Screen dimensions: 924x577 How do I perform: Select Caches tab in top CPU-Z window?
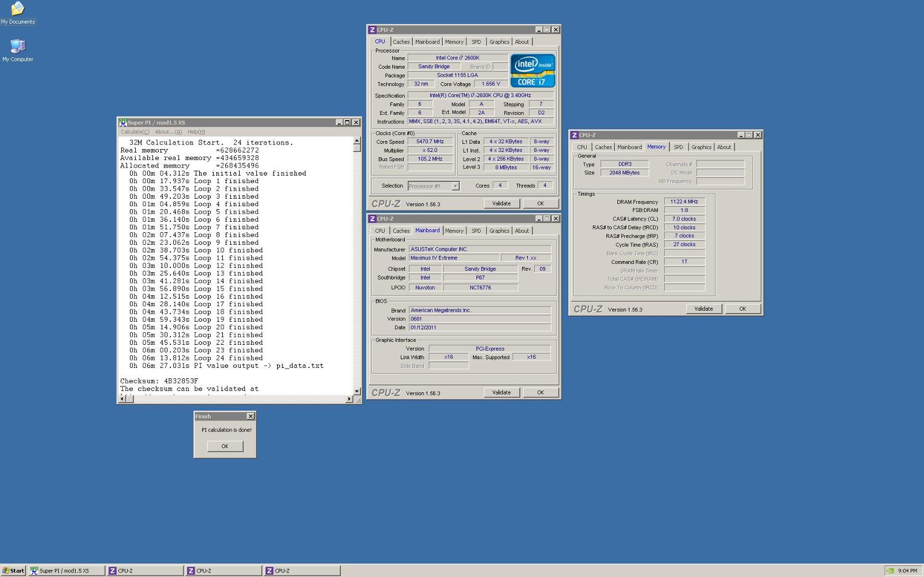[401, 42]
